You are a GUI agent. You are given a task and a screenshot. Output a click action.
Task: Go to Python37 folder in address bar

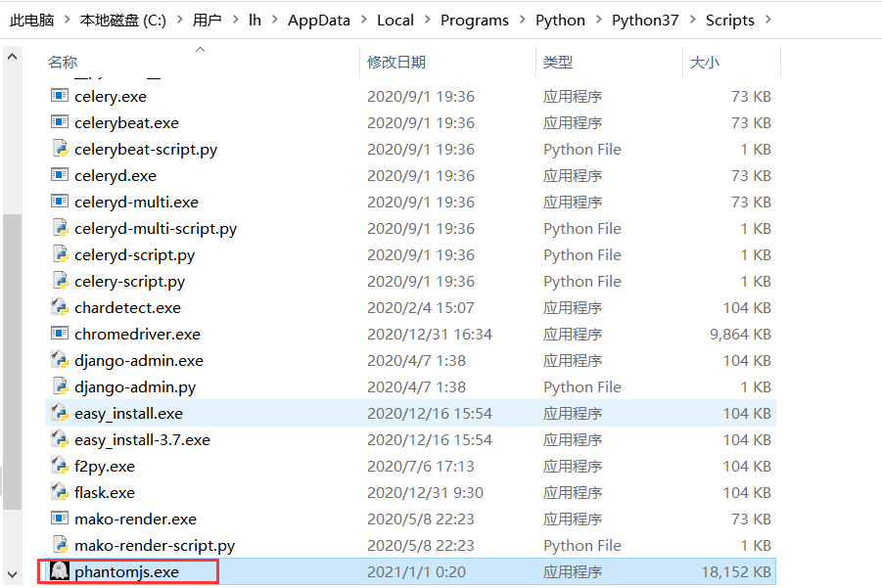click(x=645, y=21)
